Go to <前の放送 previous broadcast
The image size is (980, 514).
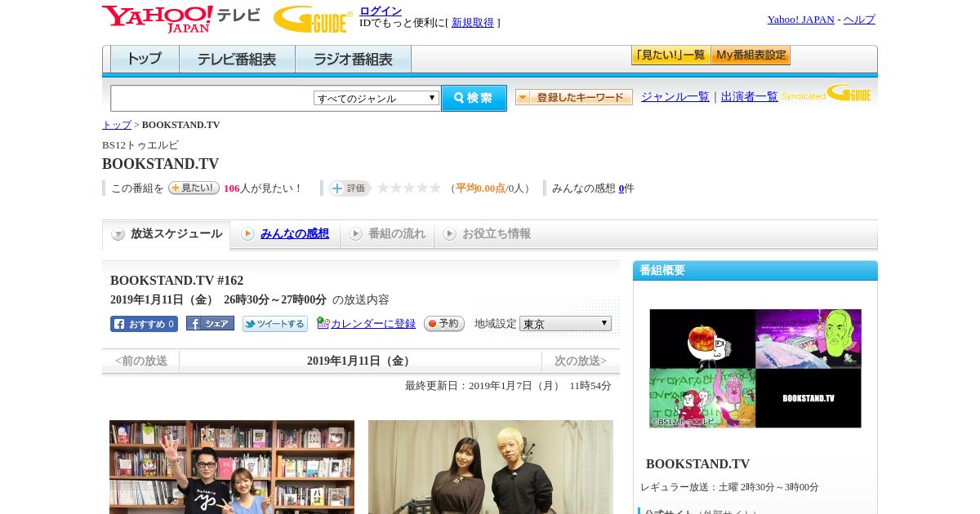[140, 361]
